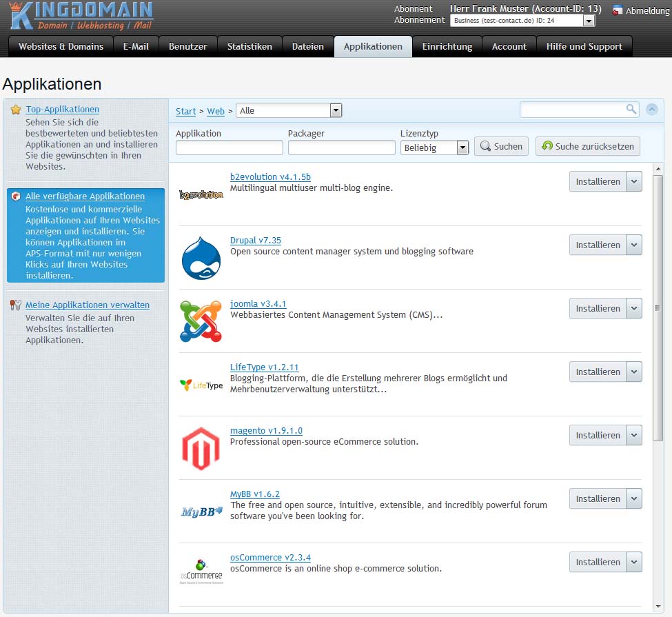This screenshot has width=672, height=617.
Task: Click the top-right search input field
Action: pos(579,110)
